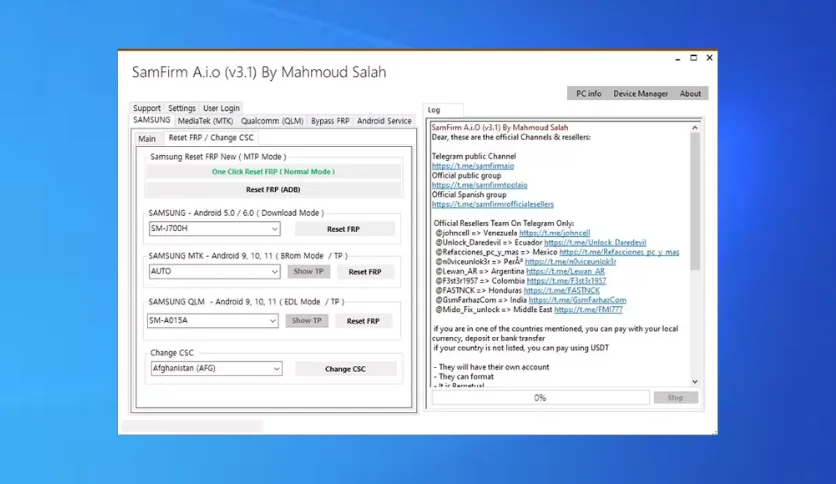Open the t.me/FMI777 Middle East link
836x484 pixels.
588,310
